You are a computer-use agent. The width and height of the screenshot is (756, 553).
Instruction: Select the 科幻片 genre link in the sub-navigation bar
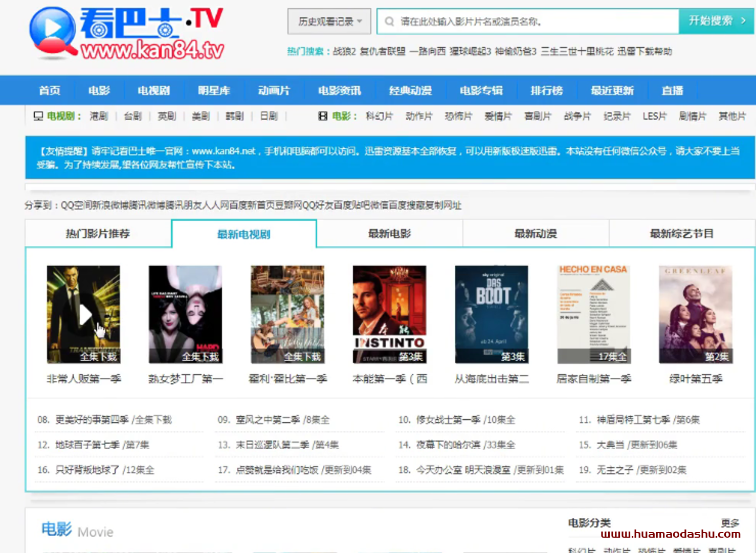point(379,116)
